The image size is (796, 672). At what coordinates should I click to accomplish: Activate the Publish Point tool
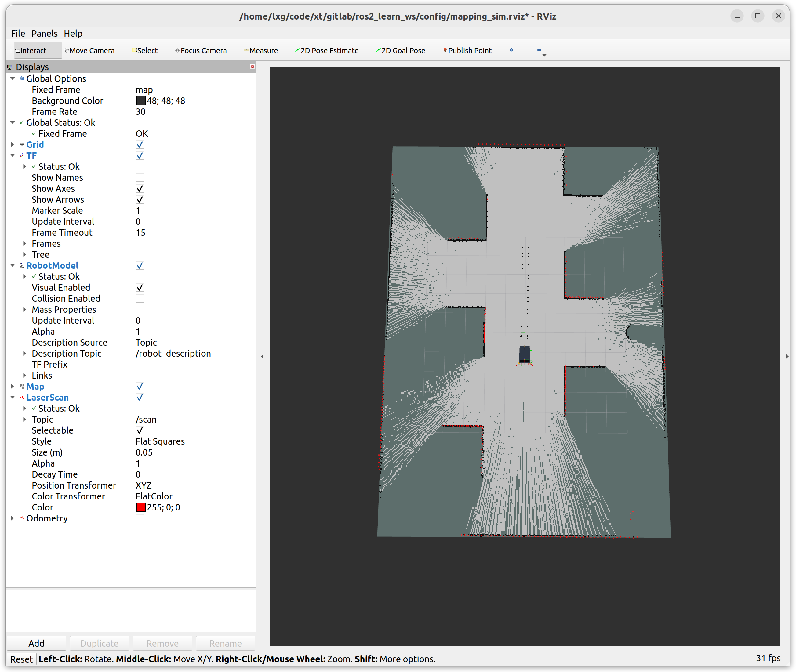467,50
